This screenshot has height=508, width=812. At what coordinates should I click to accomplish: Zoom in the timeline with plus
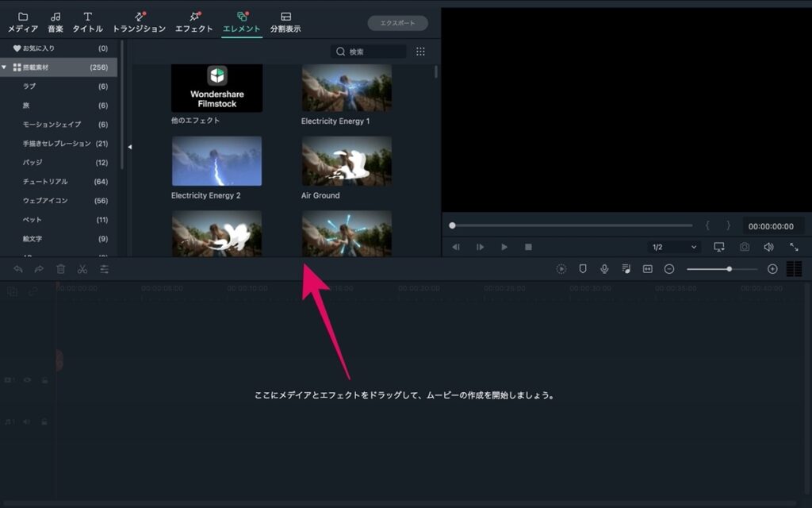point(772,269)
